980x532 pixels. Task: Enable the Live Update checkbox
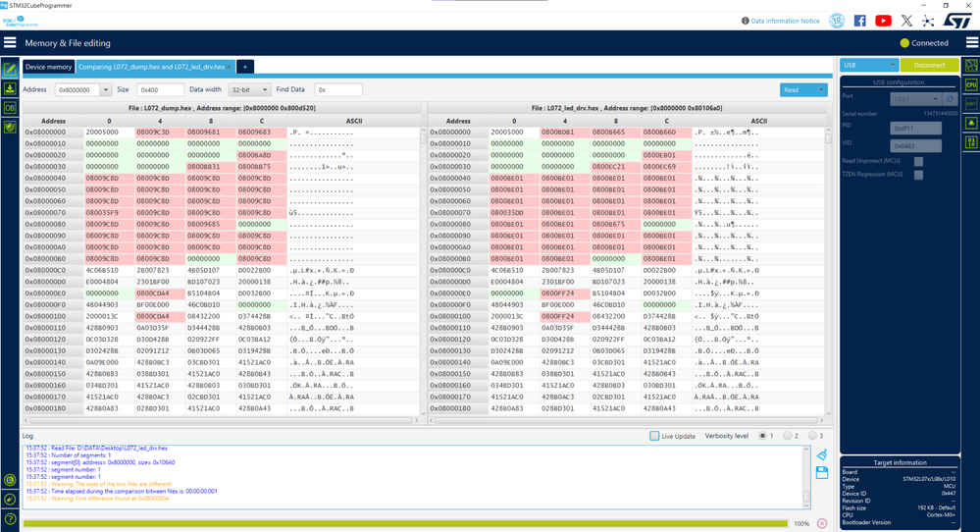coord(654,436)
